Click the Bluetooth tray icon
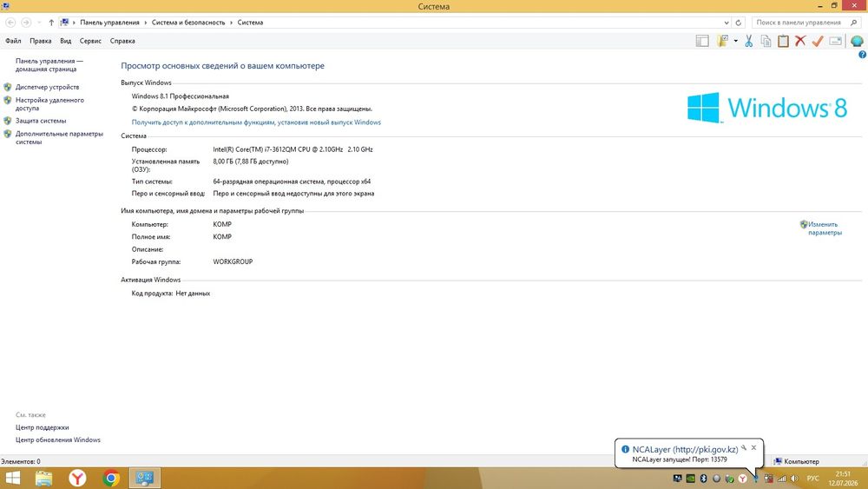Image resolution: width=868 pixels, height=489 pixels. (704, 479)
